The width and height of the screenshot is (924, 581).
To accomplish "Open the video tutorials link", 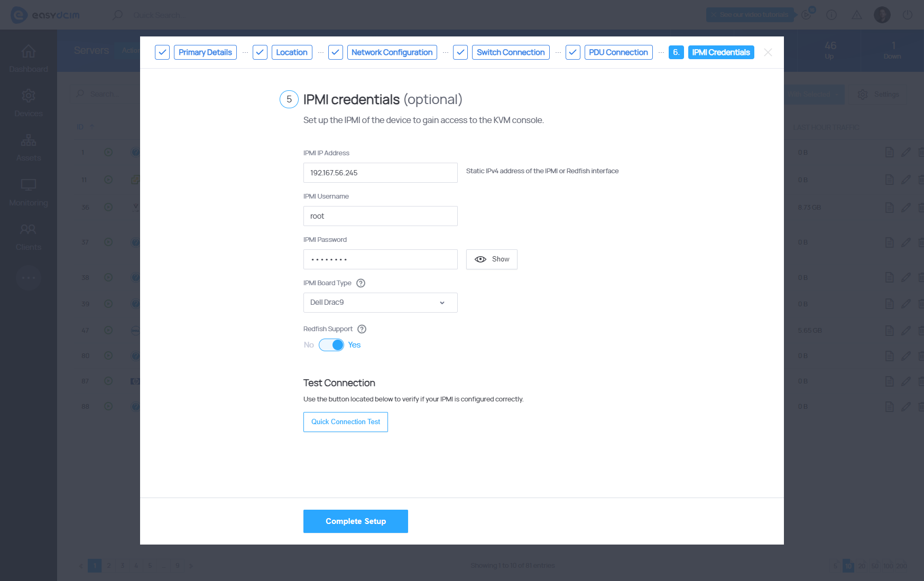I will point(750,15).
